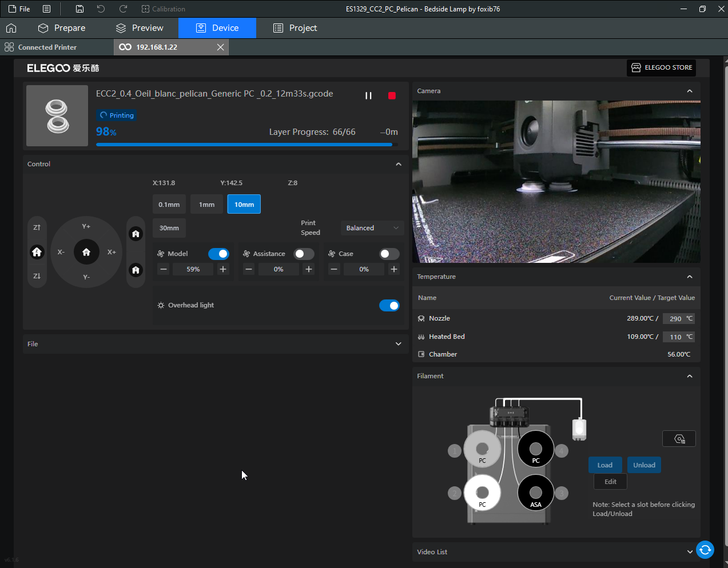Disable the Model fan toggle
728x568 pixels.
click(218, 254)
